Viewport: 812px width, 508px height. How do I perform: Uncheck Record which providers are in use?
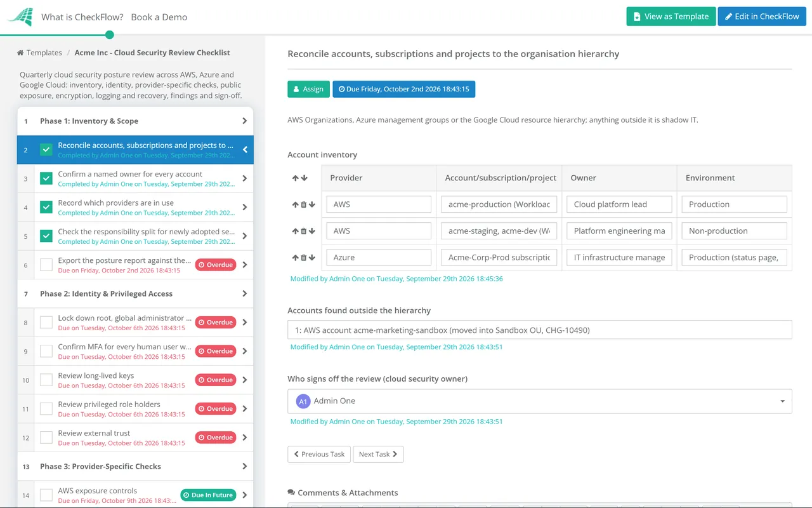[46, 207]
